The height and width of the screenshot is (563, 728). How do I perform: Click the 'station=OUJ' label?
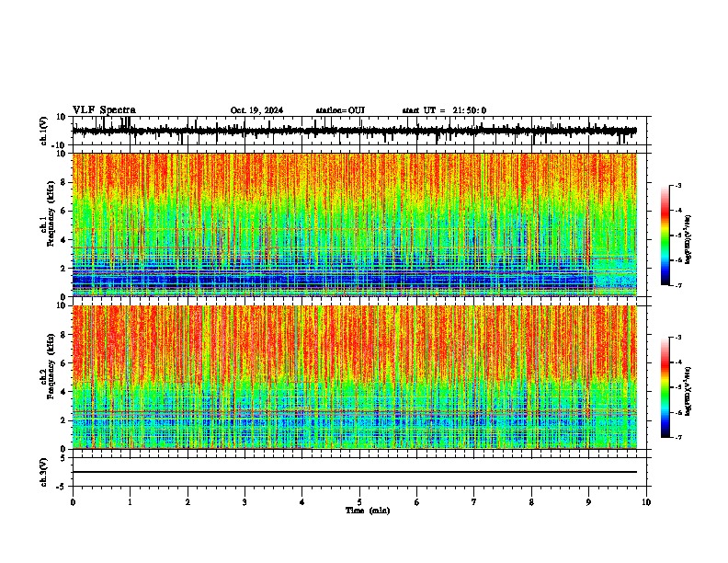click(340, 110)
